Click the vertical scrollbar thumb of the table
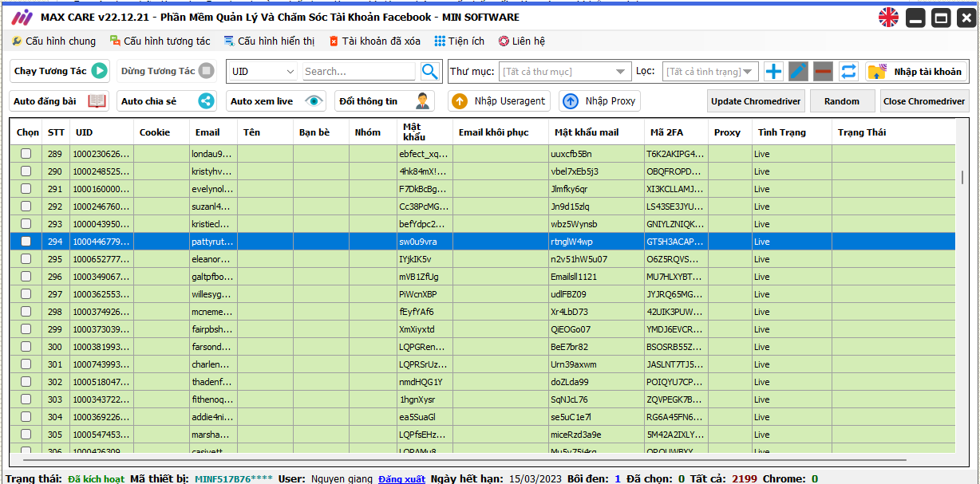980x484 pixels. click(962, 177)
